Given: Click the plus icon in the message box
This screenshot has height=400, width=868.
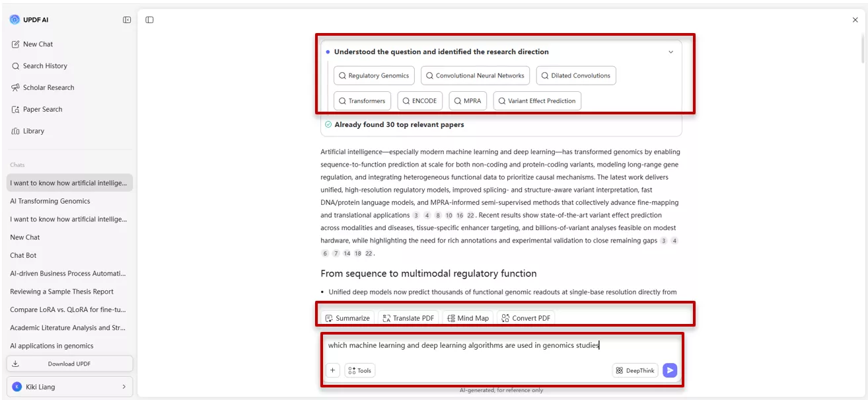Looking at the screenshot, I should point(333,370).
